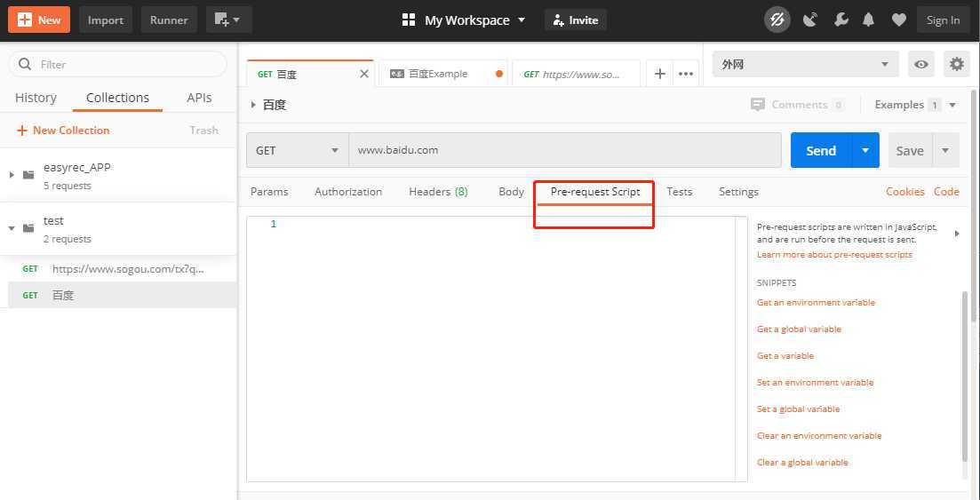The width and height of the screenshot is (980, 500).
Task: Click the www.baidu.com URL field
Action: click(x=564, y=150)
